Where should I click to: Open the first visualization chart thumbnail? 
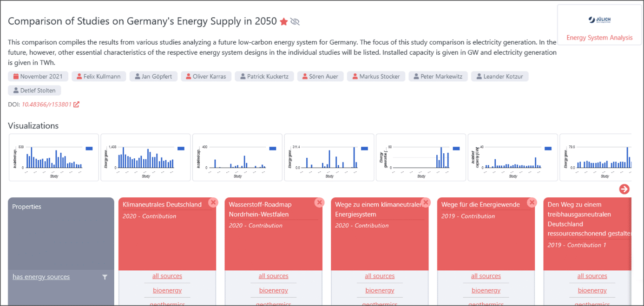tap(54, 157)
